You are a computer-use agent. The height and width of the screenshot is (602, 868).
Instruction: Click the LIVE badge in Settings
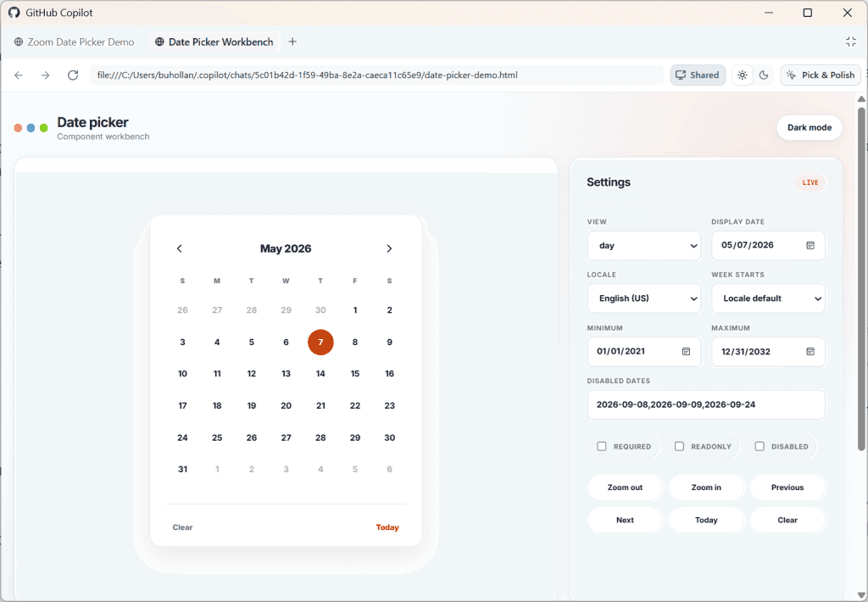810,182
